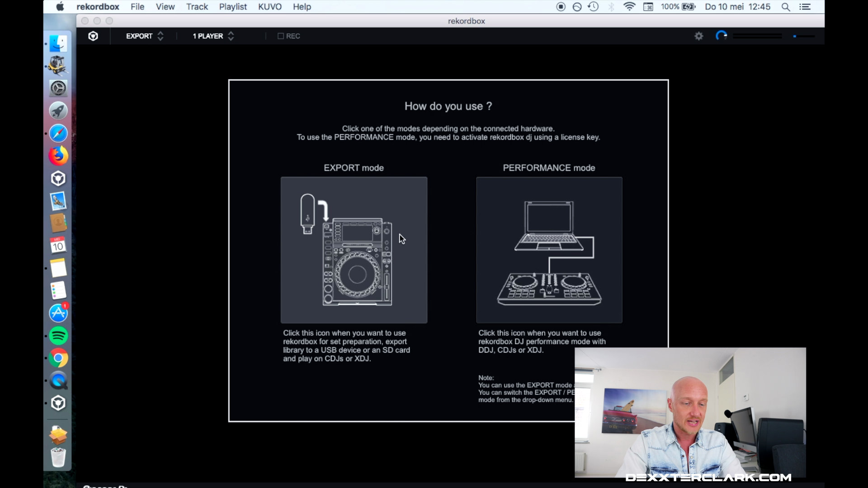Open Spotify from the dock
The height and width of the screenshot is (488, 868).
coord(58,336)
